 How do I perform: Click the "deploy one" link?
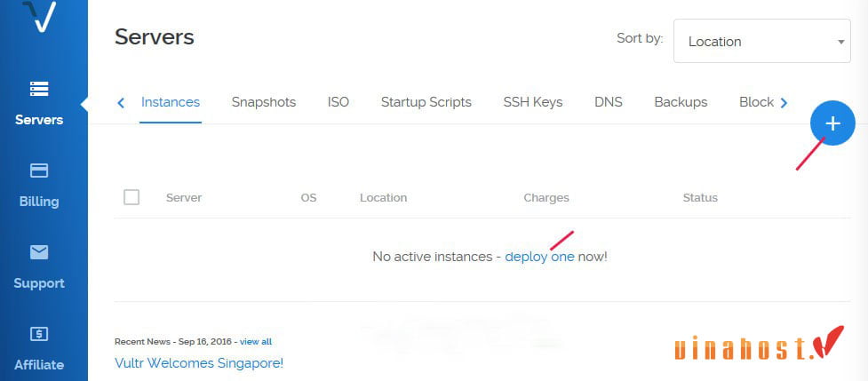(x=540, y=257)
